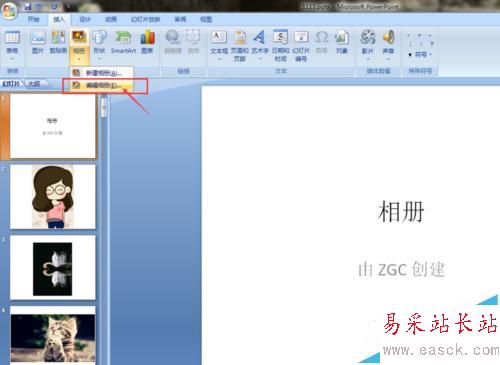Image resolution: width=500 pixels, height=365 pixels.
Task: Expand the sound (声音) dropdown arrow
Action: click(x=388, y=59)
